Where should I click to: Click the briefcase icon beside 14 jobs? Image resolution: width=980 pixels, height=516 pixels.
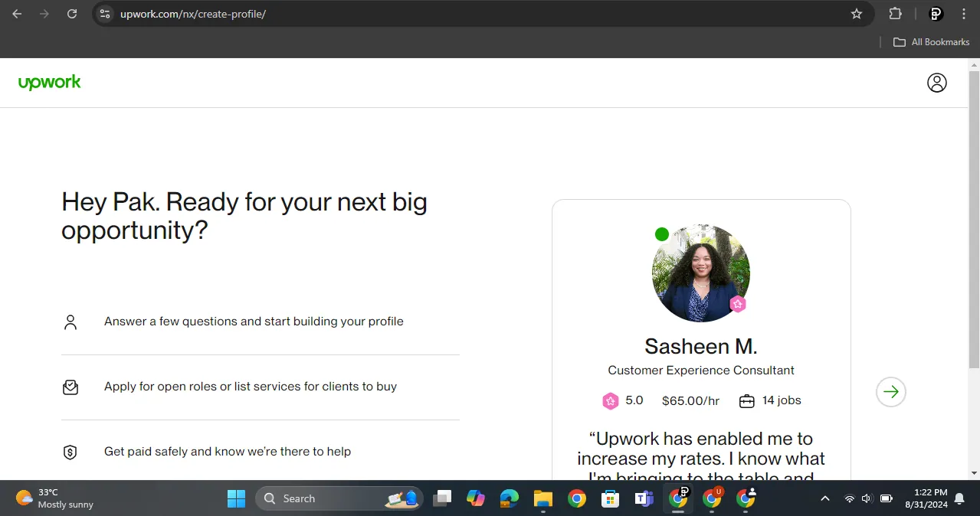tap(746, 400)
